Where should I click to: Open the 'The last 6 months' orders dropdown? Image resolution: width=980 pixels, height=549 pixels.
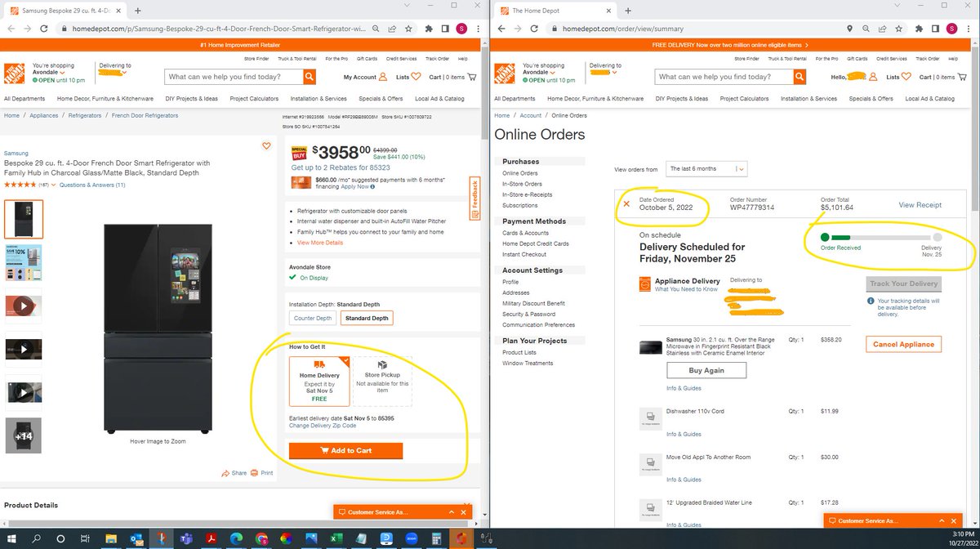(706, 168)
